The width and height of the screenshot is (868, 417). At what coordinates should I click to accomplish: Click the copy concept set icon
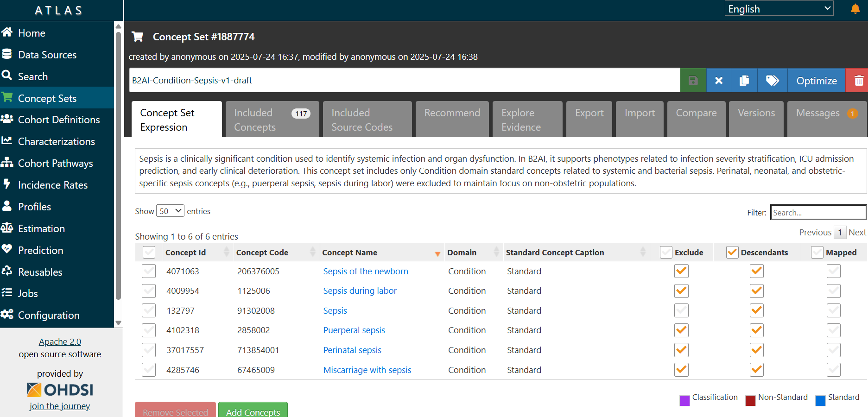point(744,81)
